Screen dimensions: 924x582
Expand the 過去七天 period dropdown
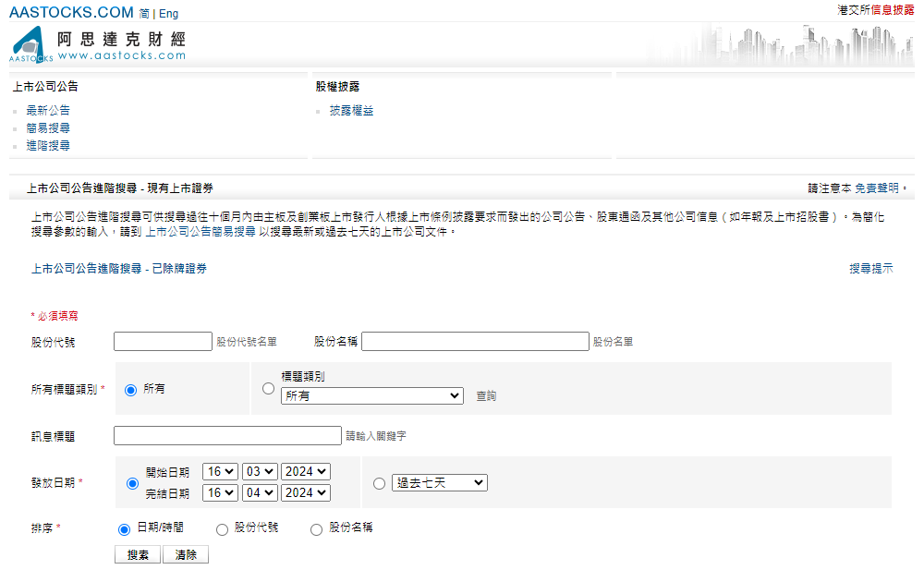(x=439, y=483)
